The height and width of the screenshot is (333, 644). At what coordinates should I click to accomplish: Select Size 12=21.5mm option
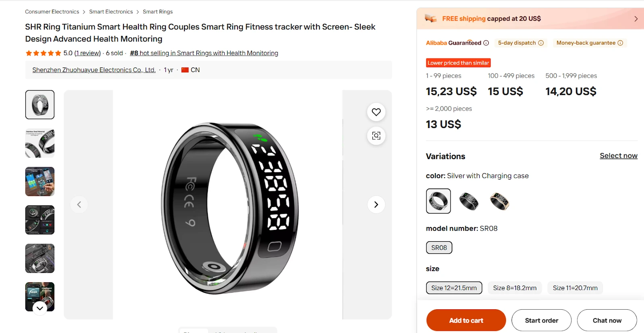(454, 288)
